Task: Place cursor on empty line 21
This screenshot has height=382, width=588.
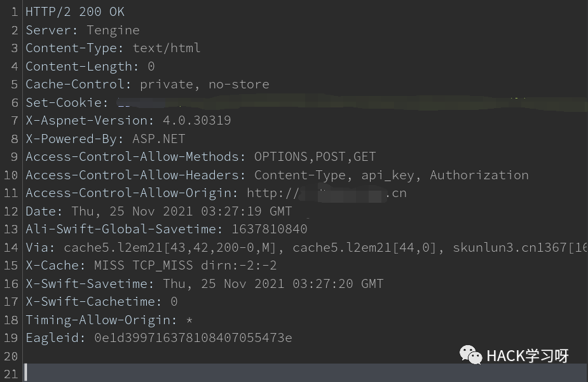Action: pyautogui.click(x=305, y=373)
